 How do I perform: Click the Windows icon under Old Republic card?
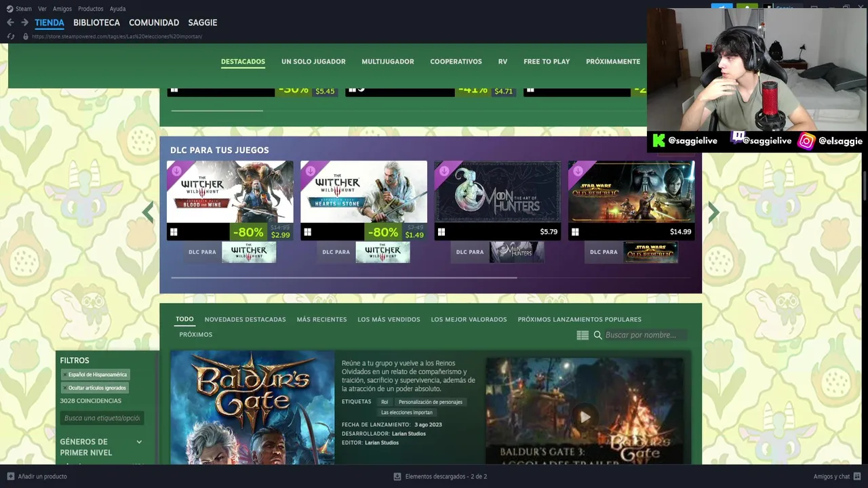[575, 232]
